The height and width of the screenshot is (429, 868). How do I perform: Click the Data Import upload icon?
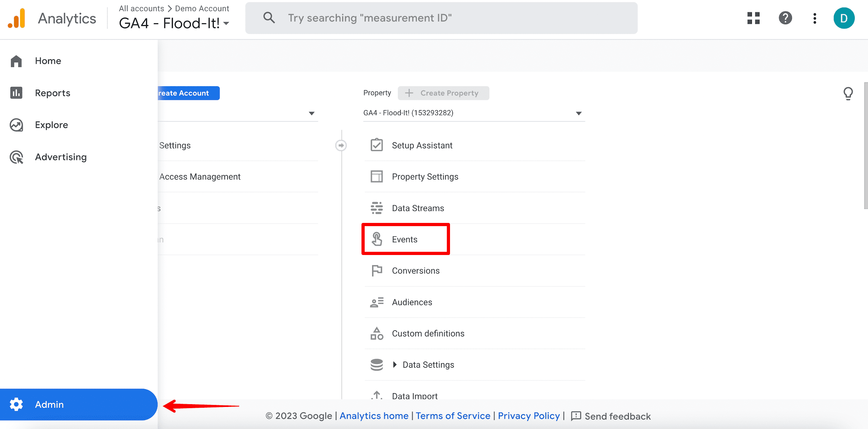377,395
